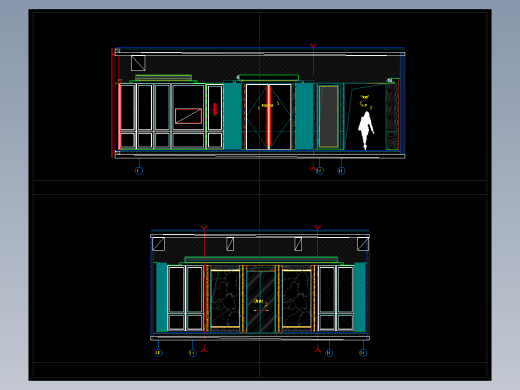Viewport: 520px width, 390px height.
Task: Select the leftmost grid bubble under lower elevation
Action: (158, 352)
